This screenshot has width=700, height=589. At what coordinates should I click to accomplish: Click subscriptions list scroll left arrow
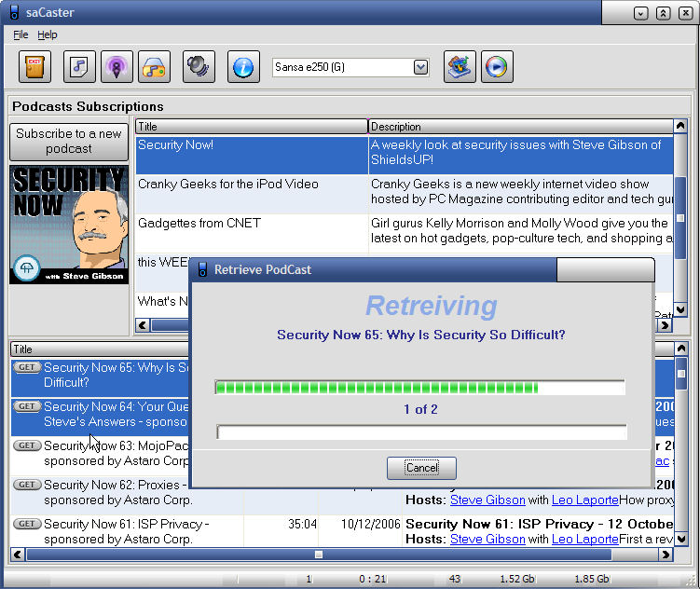(143, 325)
